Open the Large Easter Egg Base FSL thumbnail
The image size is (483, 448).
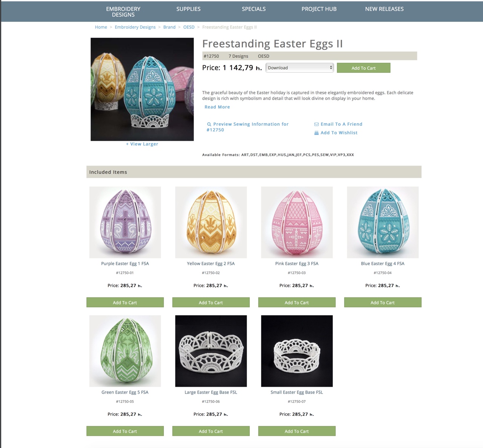tap(211, 351)
